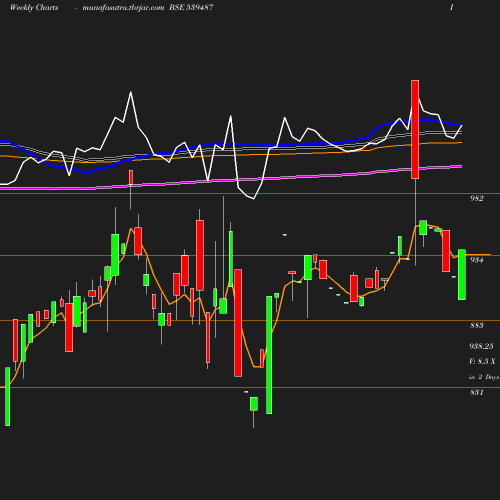Click the 831 price level label
The image size is (500, 500).
click(477, 392)
